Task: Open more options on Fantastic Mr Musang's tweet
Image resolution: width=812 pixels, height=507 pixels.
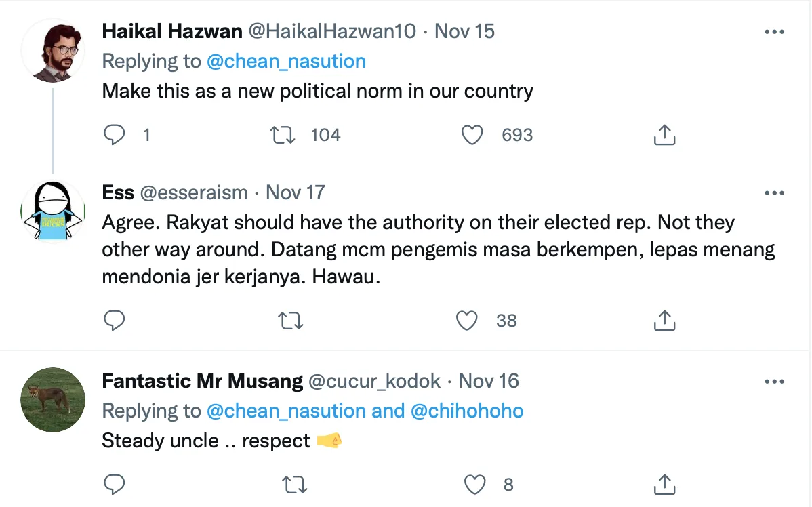Action: (x=774, y=382)
